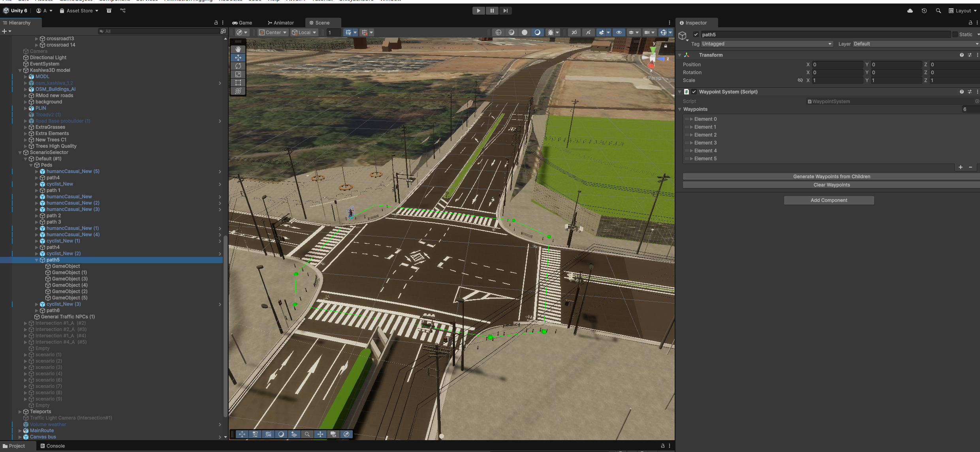The height and width of the screenshot is (452, 980).
Task: Click the snap increment icon
Action: (365, 32)
